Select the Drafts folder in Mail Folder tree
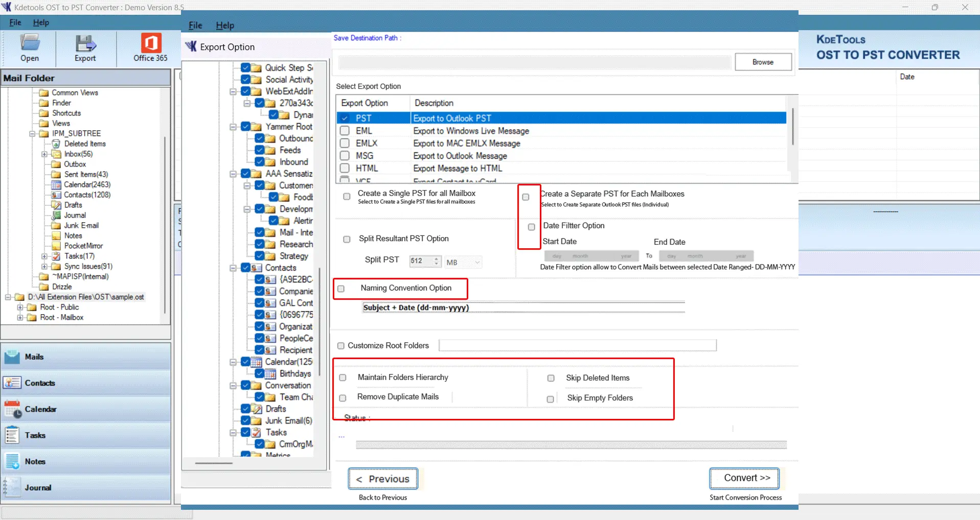 pyautogui.click(x=73, y=205)
